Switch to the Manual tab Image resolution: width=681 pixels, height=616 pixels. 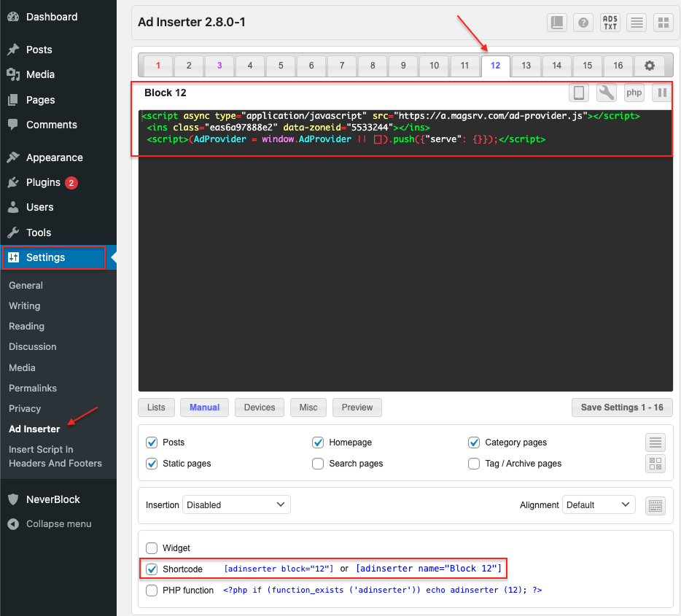click(x=204, y=408)
